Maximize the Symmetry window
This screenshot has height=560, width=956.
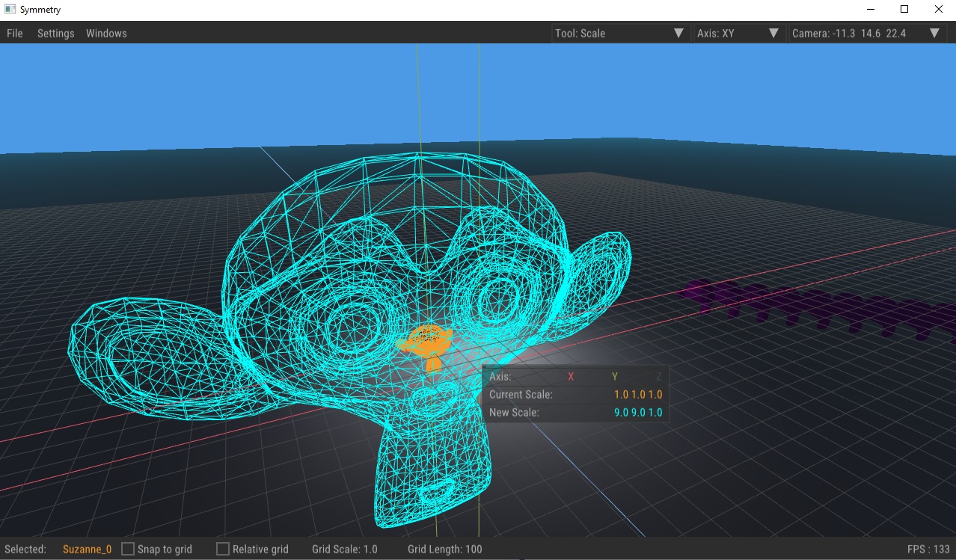click(x=904, y=10)
